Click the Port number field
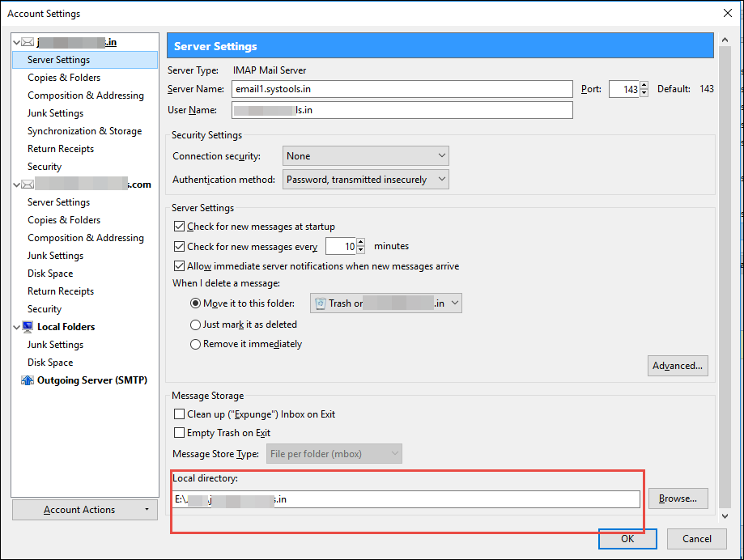Image resolution: width=744 pixels, height=560 pixels. (624, 89)
